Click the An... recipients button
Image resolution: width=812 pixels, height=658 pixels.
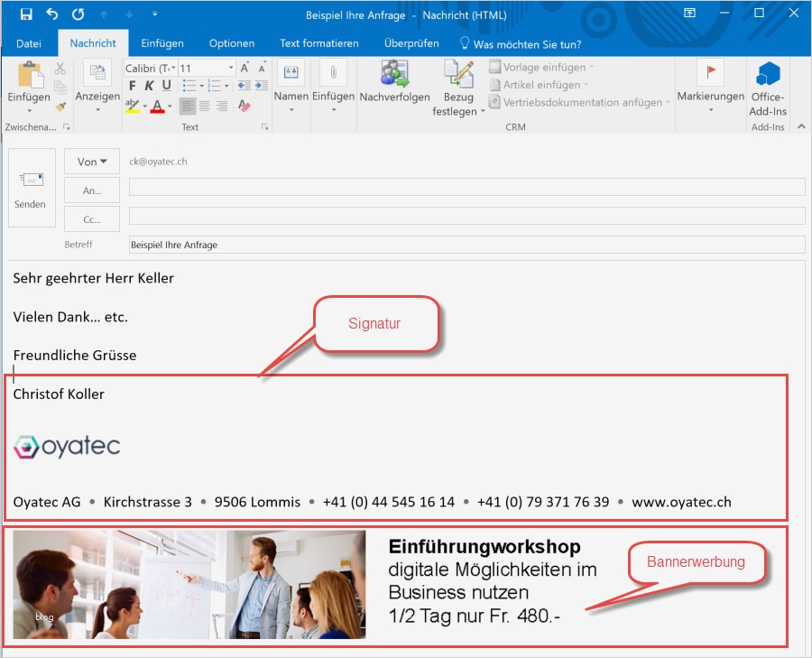coord(92,190)
